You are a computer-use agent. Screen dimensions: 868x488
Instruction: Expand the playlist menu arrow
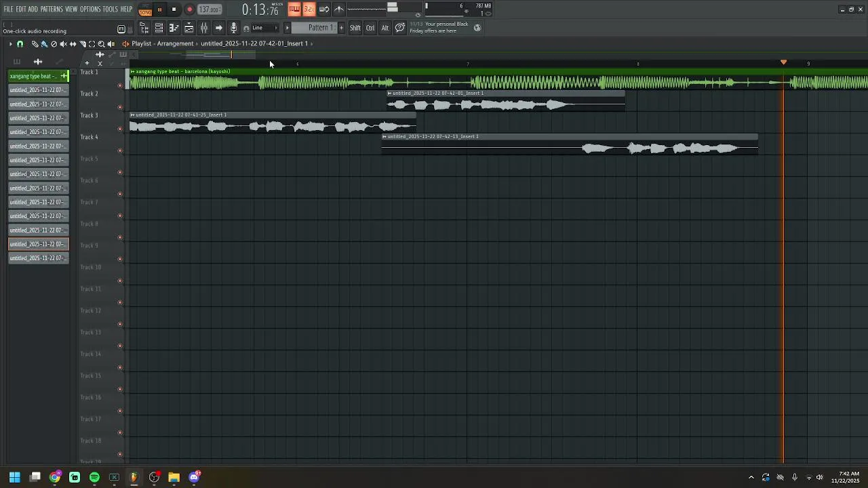(x=10, y=44)
